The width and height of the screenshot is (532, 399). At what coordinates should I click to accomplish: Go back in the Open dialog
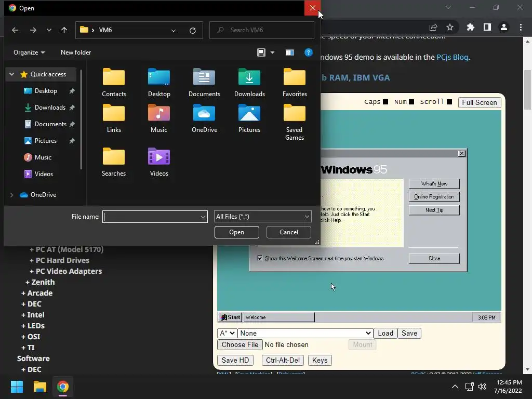pos(15,30)
